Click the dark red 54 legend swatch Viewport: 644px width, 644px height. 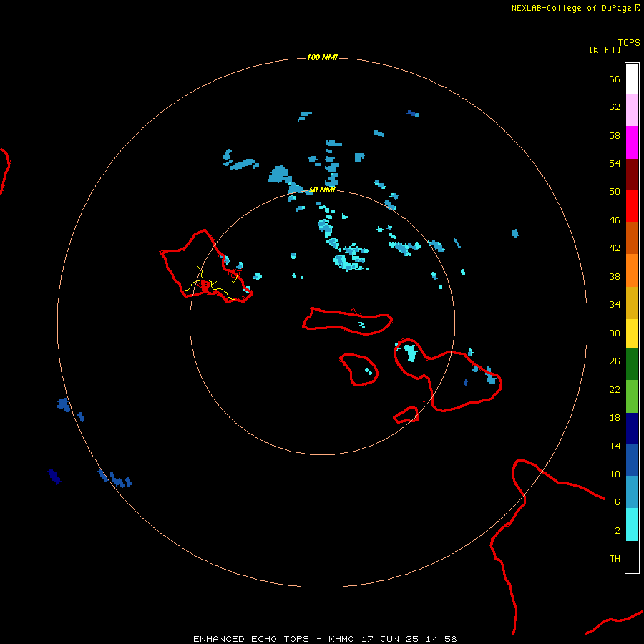point(632,174)
